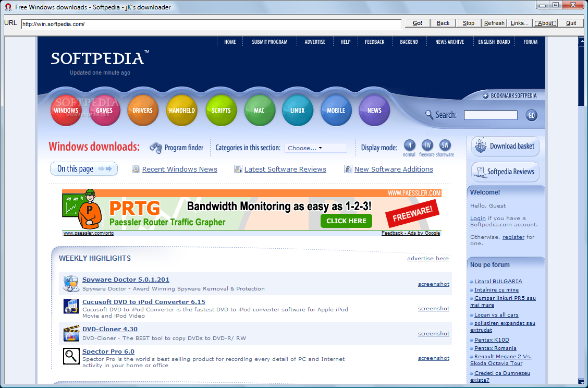The height and width of the screenshot is (388, 588).
Task: Click the Softpedia Reviews icon
Action: click(480, 172)
